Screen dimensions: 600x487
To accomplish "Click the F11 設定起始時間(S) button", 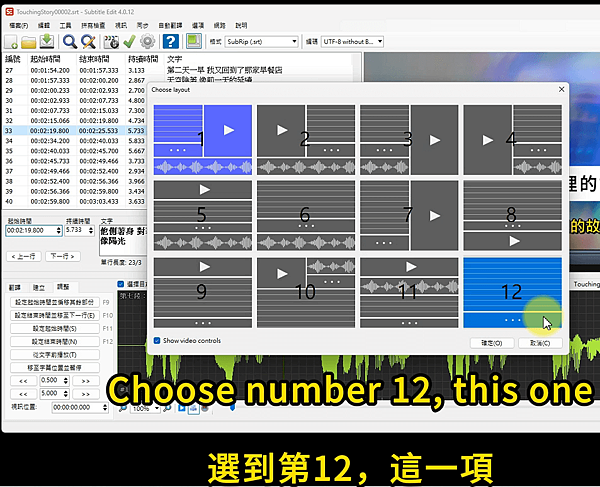I will (55, 328).
